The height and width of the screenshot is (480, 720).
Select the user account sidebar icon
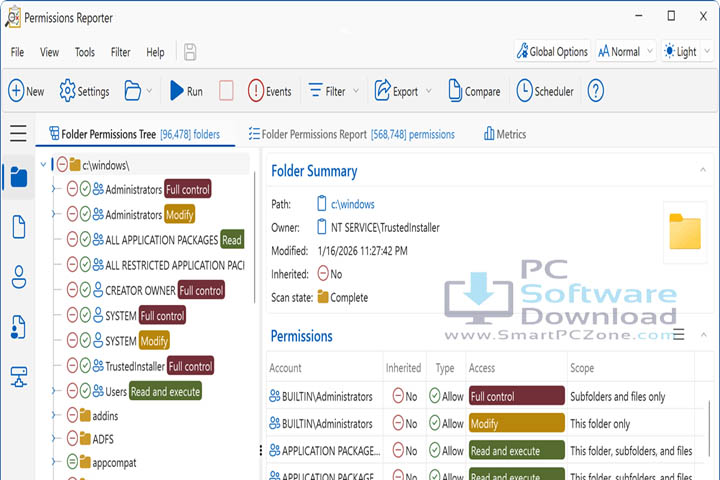(18, 277)
